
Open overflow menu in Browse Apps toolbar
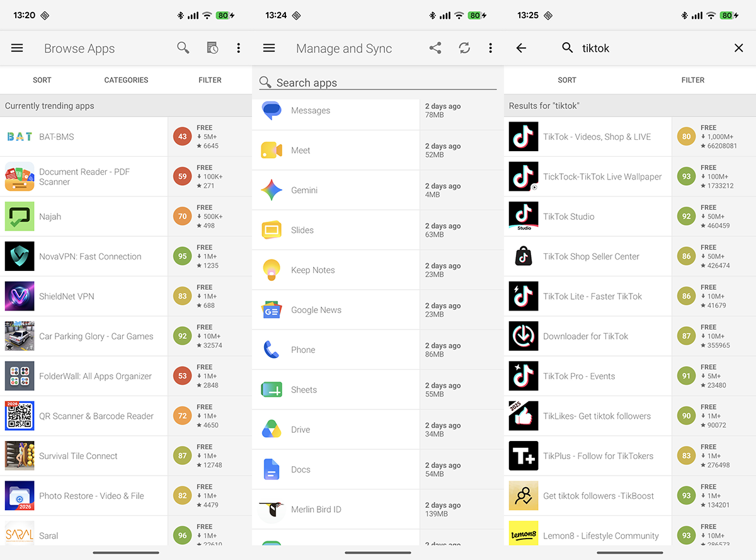click(x=238, y=48)
